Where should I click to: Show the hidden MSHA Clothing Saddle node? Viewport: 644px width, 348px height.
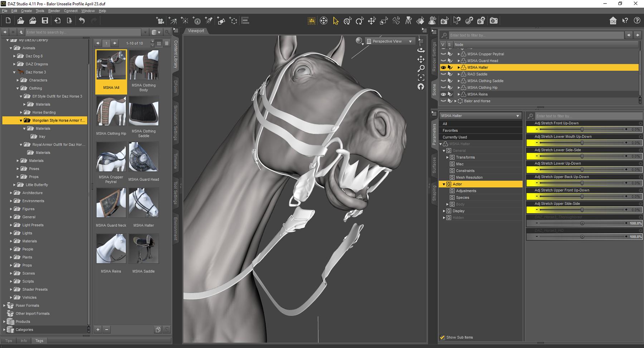(443, 81)
